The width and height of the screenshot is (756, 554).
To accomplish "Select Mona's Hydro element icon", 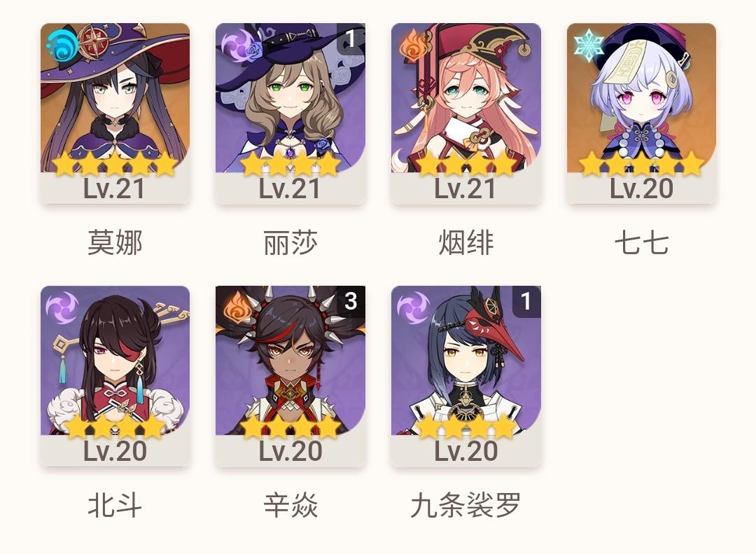I will (62, 46).
